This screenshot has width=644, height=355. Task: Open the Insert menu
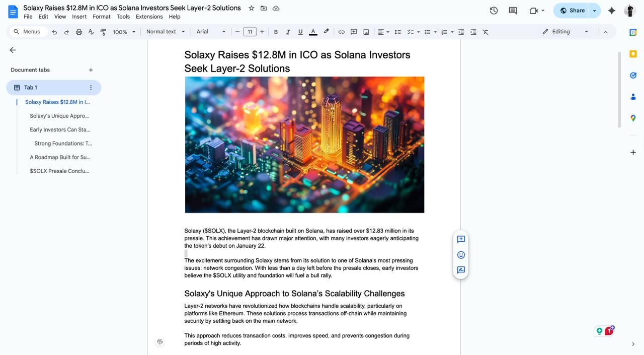(79, 17)
